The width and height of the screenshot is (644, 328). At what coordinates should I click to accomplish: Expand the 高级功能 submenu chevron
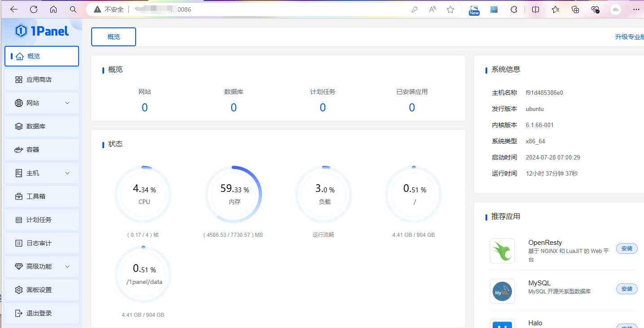click(67, 266)
